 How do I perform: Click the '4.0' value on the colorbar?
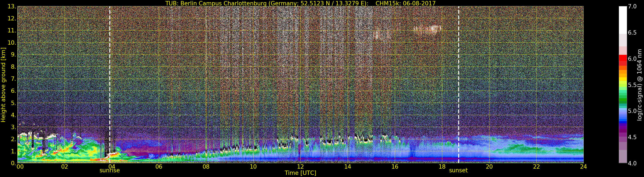(632, 163)
